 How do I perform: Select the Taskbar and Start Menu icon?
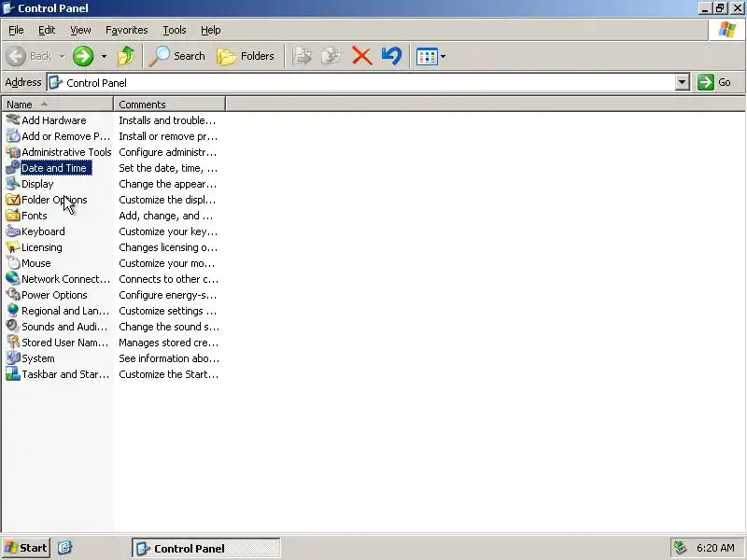(13, 374)
